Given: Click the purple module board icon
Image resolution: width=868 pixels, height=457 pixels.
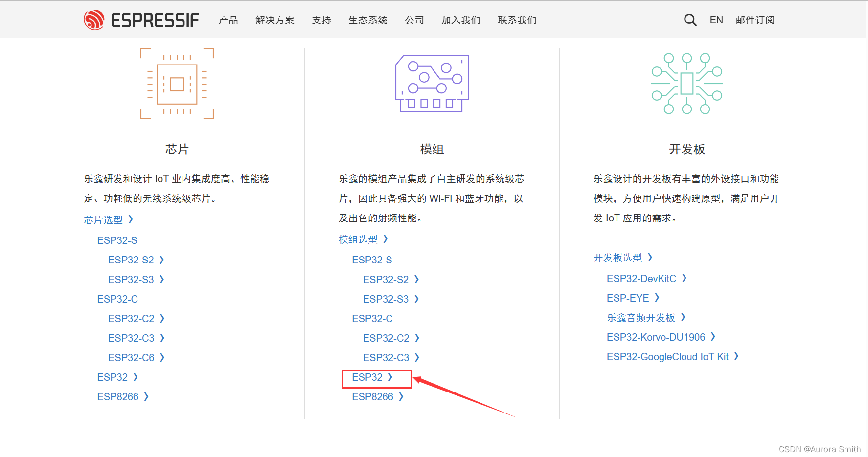Looking at the screenshot, I should 432,84.
